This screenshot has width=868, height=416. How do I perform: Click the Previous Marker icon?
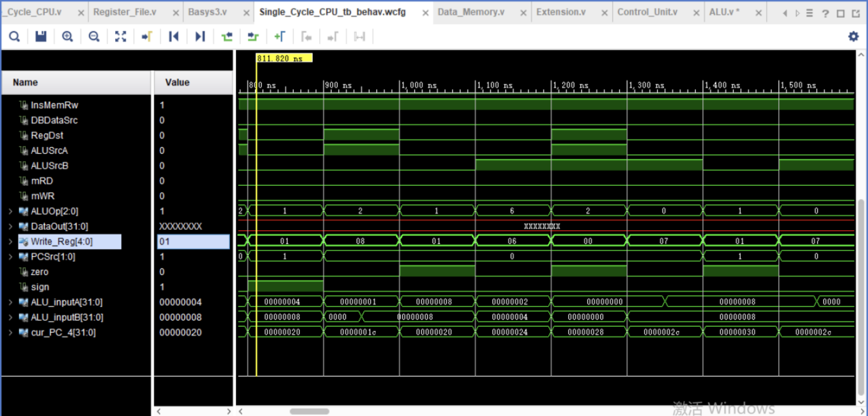[x=306, y=36]
